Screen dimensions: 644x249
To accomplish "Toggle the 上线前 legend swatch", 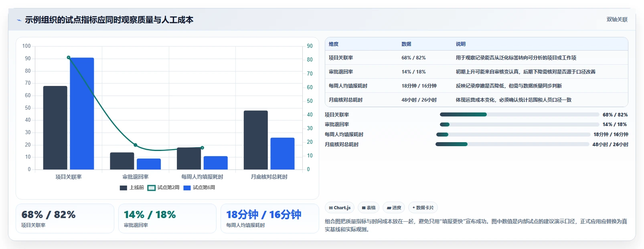I will pyautogui.click(x=124, y=188).
